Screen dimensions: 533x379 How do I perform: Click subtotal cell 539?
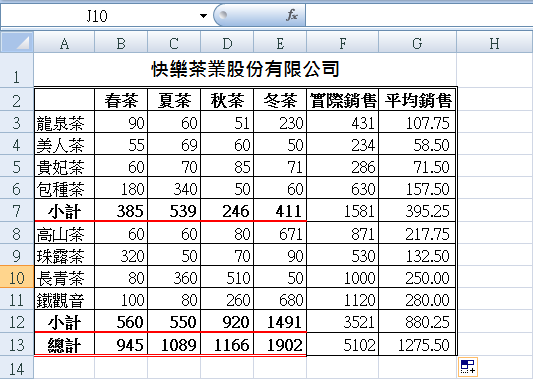174,210
